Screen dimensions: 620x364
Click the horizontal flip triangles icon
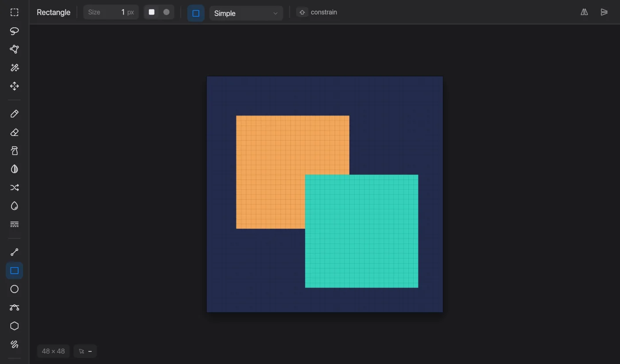(x=604, y=12)
